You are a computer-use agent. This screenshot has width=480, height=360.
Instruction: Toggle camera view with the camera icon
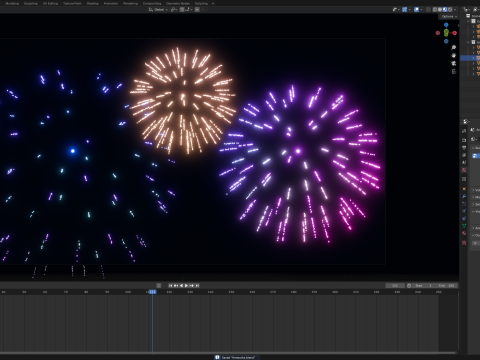454,64
